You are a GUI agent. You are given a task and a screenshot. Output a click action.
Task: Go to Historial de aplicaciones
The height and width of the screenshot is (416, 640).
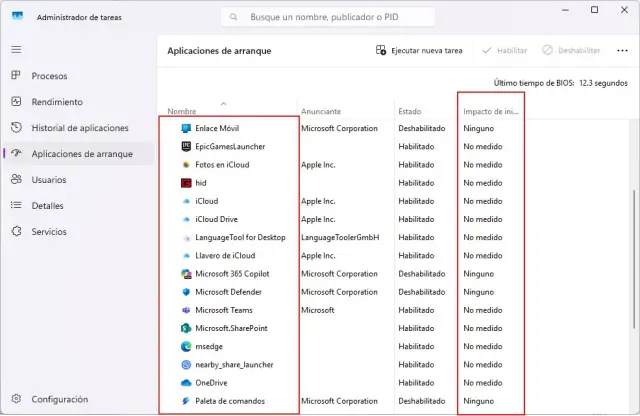(x=79, y=128)
